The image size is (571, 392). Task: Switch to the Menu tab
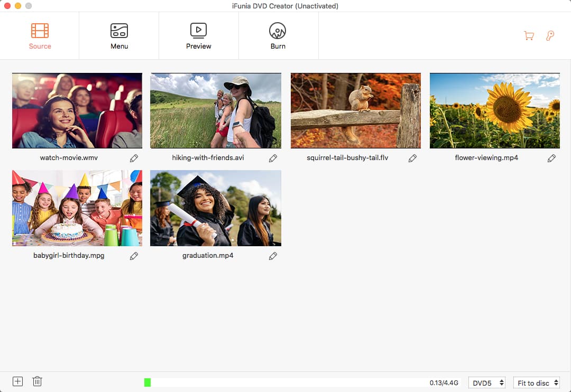pyautogui.click(x=119, y=36)
